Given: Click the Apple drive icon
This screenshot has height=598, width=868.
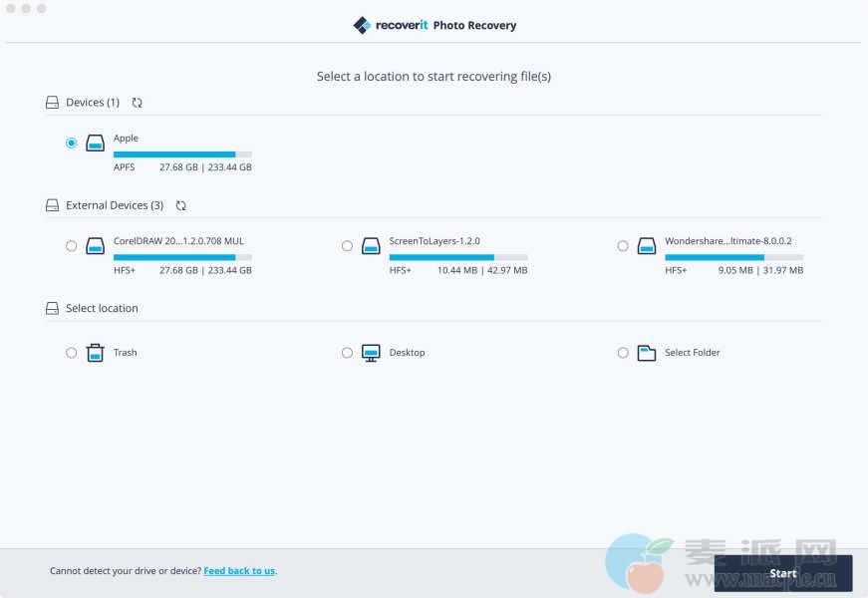Looking at the screenshot, I should click(x=95, y=144).
